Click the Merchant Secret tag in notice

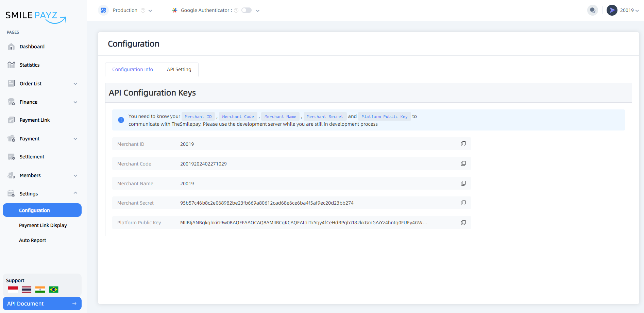point(325,117)
